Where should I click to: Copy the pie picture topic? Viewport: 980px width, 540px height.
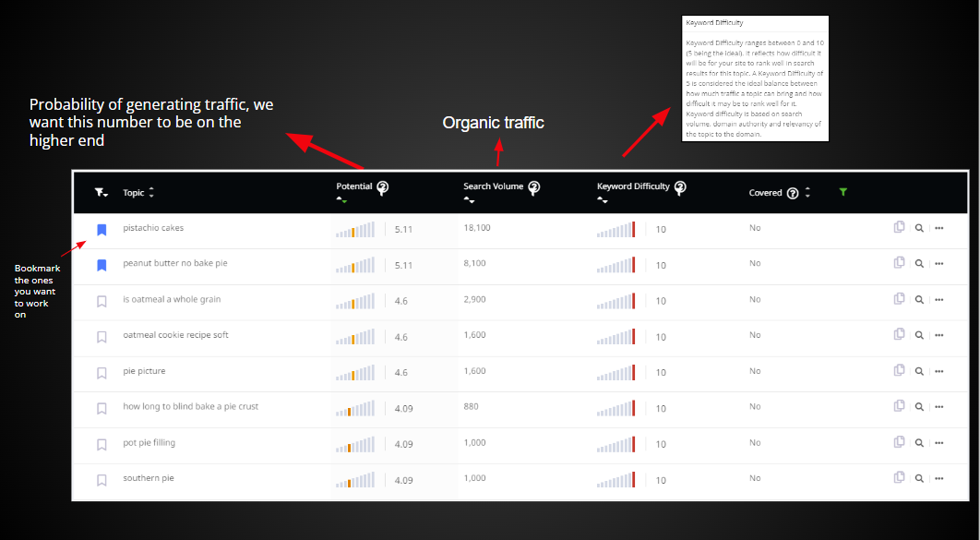899,371
